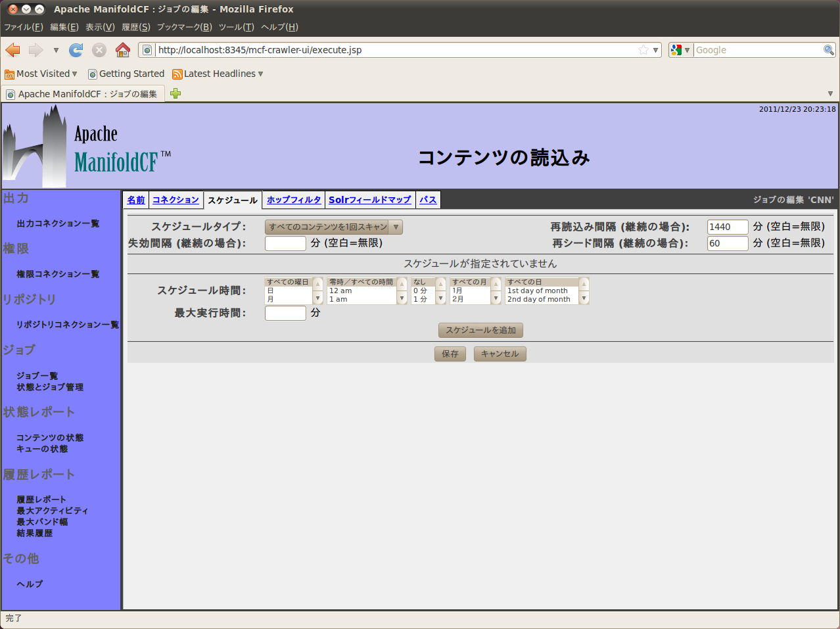Open the ジョブ一覧 sidebar link
The width and height of the screenshot is (840, 629).
(x=37, y=375)
